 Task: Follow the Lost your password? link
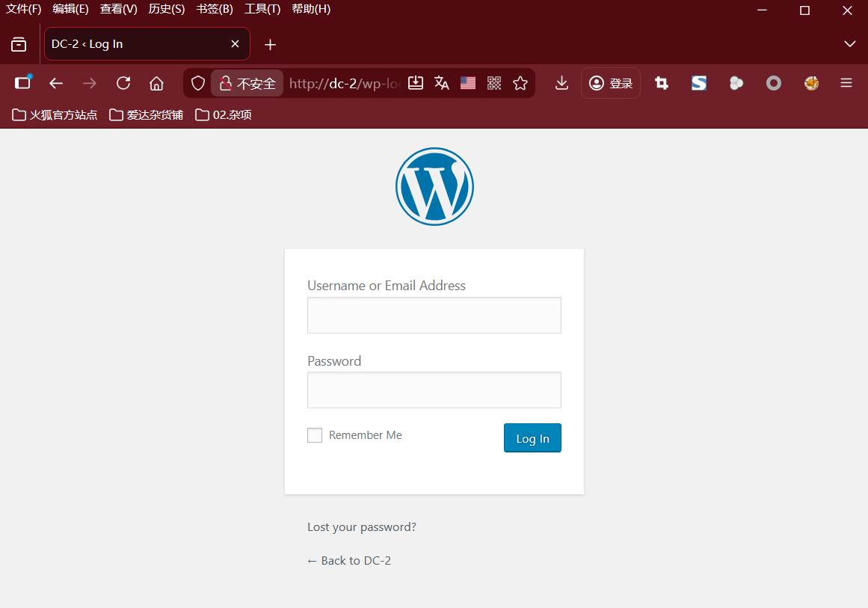362,527
